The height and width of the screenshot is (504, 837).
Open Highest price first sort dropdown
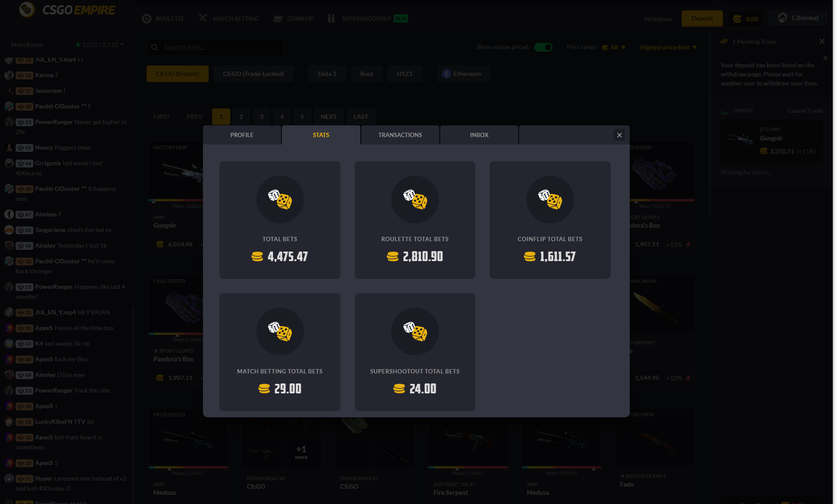668,47
